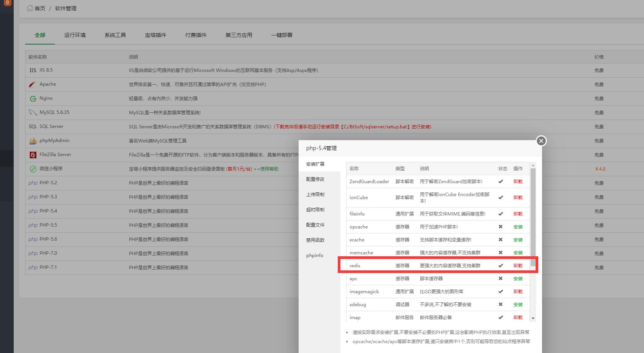Switch to the 全部 tab
644x353 pixels.
40,35
